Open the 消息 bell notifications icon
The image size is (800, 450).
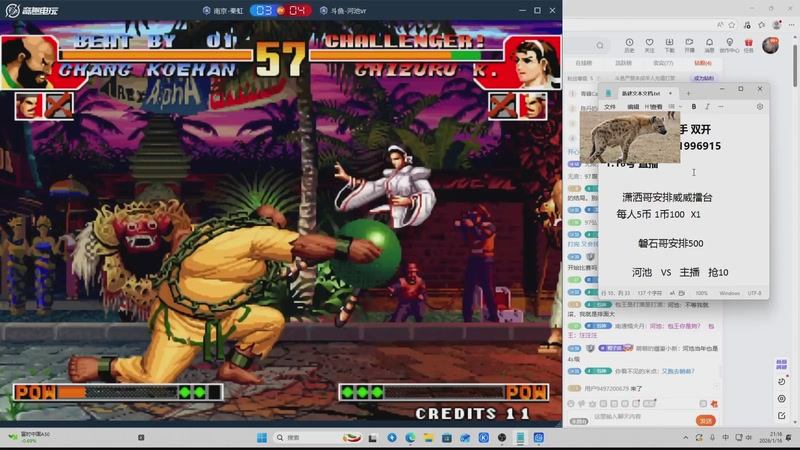[x=709, y=45]
